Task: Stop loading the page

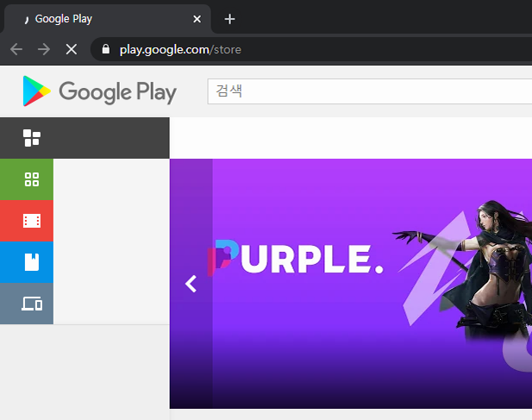Action: point(72,49)
